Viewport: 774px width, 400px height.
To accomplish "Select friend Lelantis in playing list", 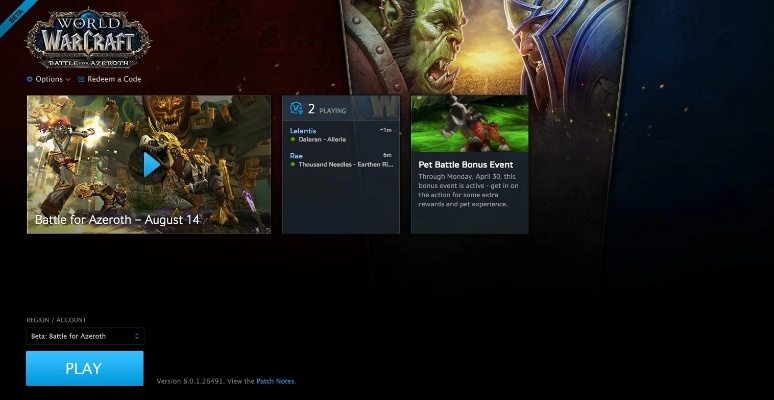I will pyautogui.click(x=304, y=131).
